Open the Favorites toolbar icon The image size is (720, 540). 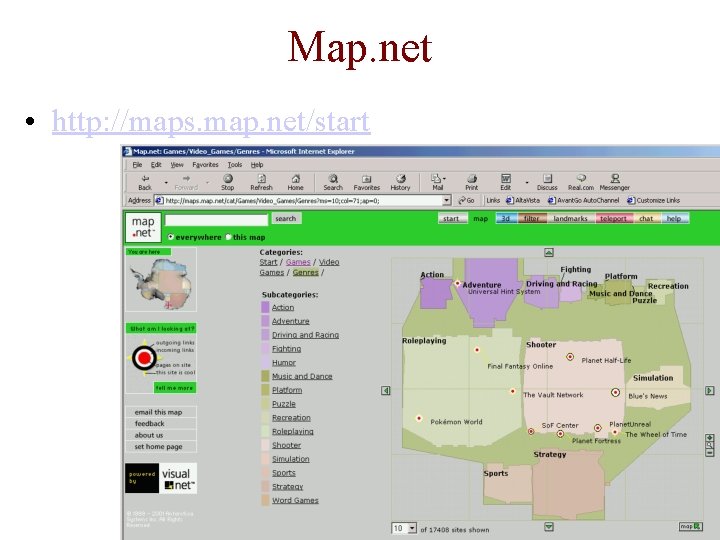tap(366, 182)
